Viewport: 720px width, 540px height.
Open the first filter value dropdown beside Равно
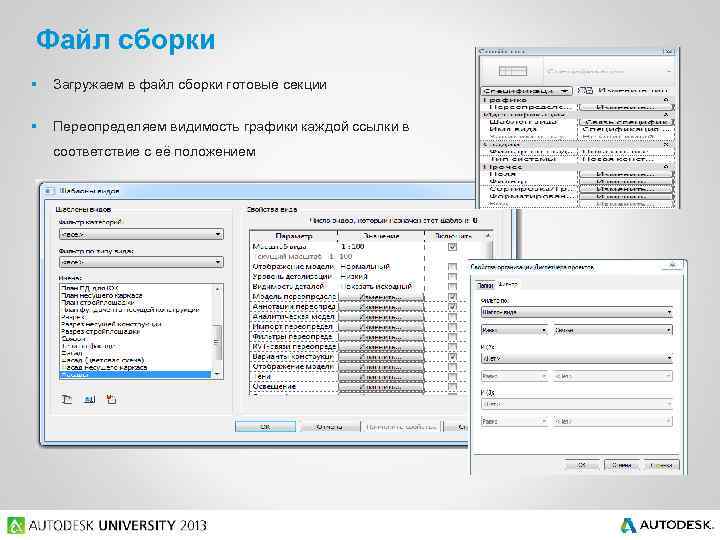[x=613, y=330]
